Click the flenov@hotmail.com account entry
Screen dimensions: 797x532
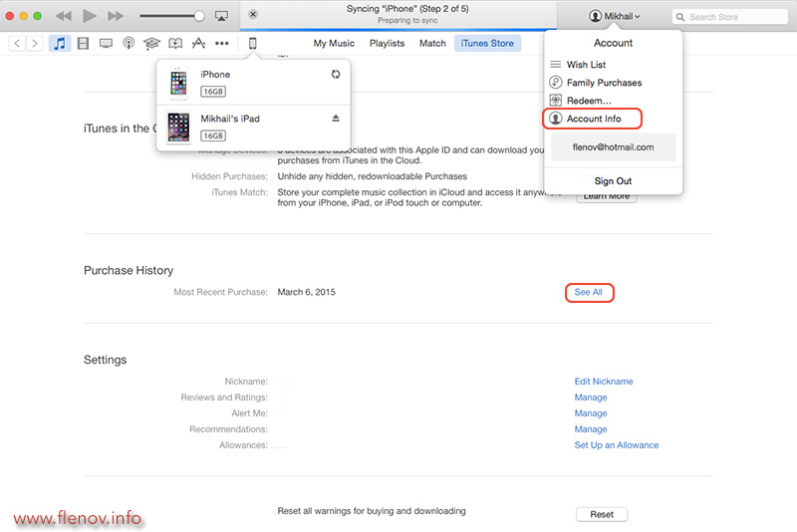click(613, 147)
